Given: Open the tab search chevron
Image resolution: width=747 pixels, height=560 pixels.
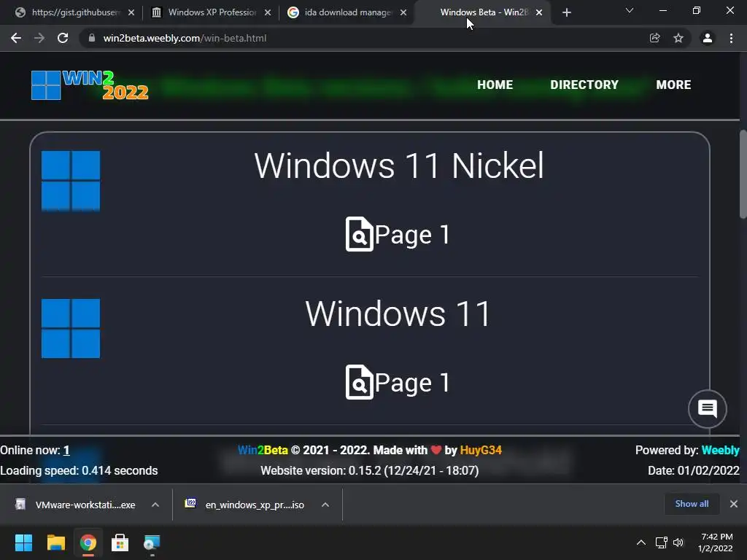Looking at the screenshot, I should [630, 10].
